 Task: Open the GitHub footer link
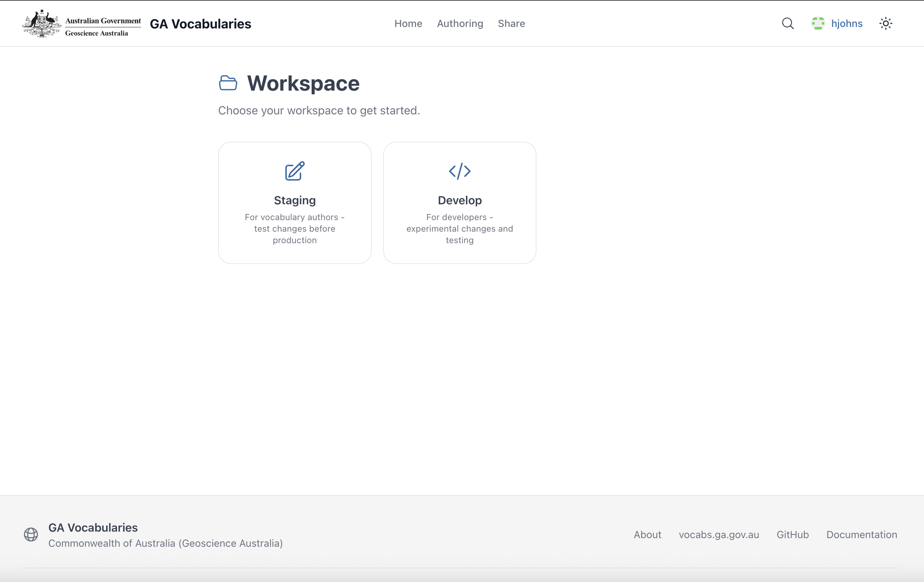click(792, 535)
